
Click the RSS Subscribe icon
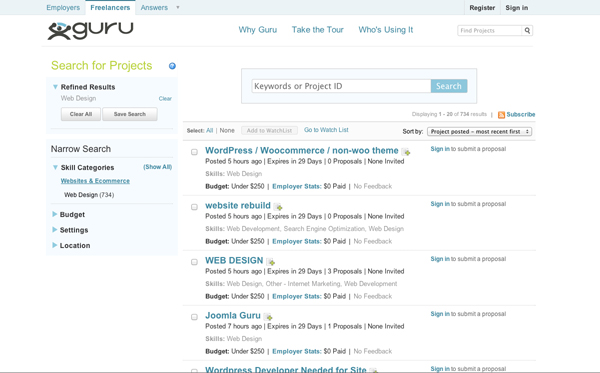click(501, 115)
